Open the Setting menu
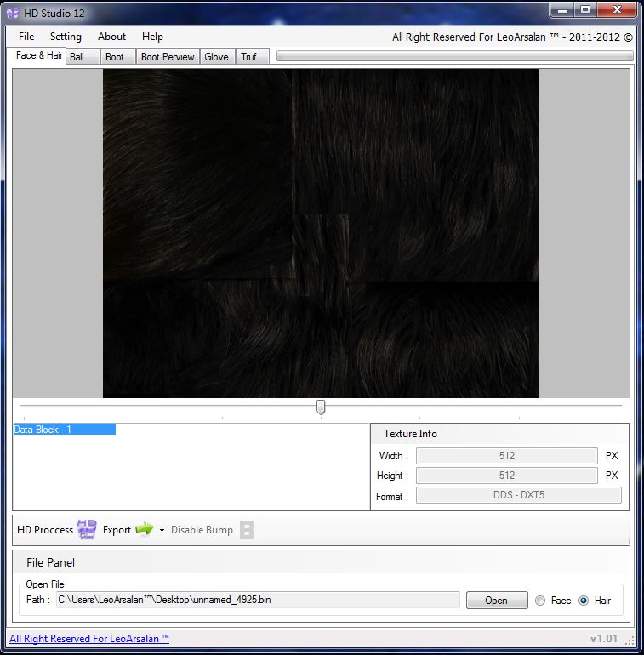This screenshot has height=655, width=644. (66, 37)
